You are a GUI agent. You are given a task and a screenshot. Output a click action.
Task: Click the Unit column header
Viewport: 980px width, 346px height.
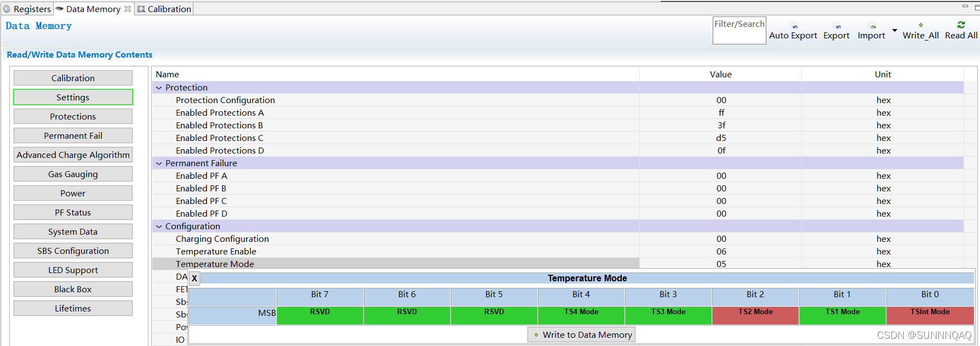click(x=882, y=75)
